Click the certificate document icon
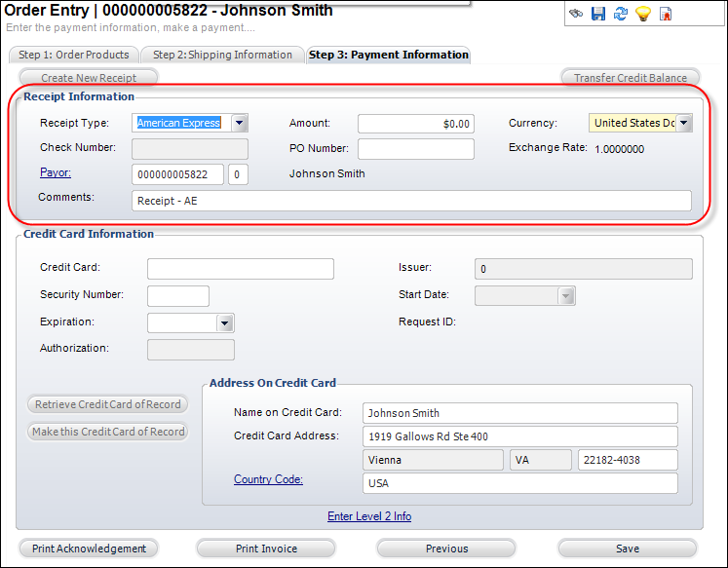Viewport: 728px width, 568px height. click(667, 14)
